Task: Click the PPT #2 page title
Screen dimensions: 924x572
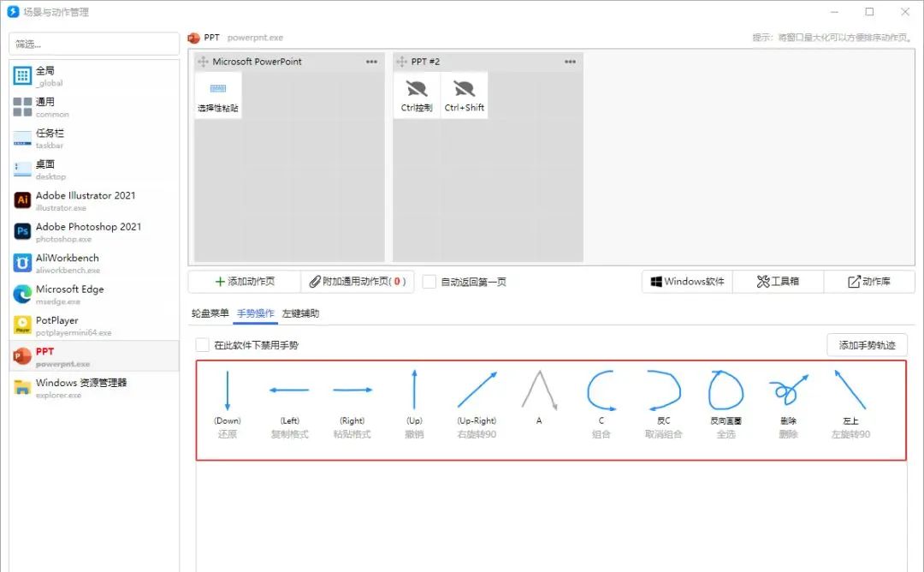Action: 425,62
